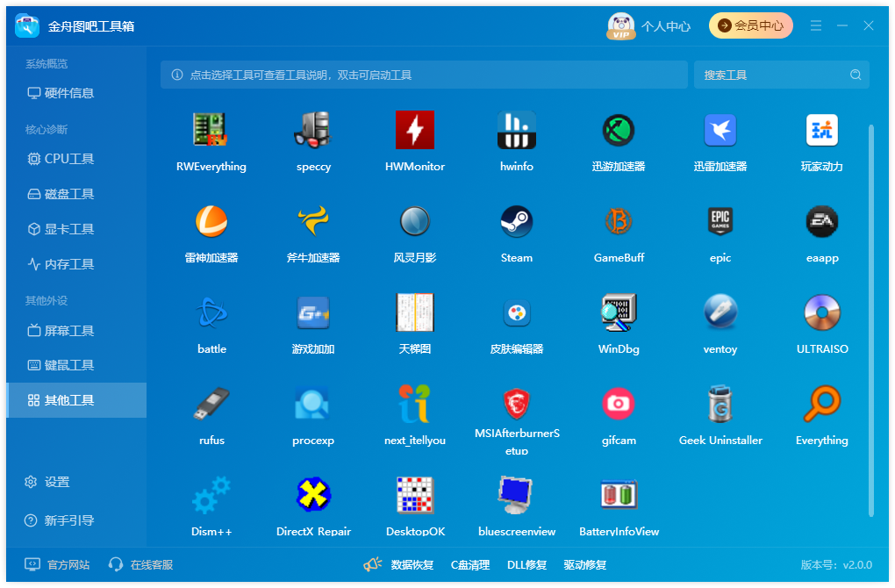Select the Geek Uninstaller icon
895x588 pixels.
720,404
